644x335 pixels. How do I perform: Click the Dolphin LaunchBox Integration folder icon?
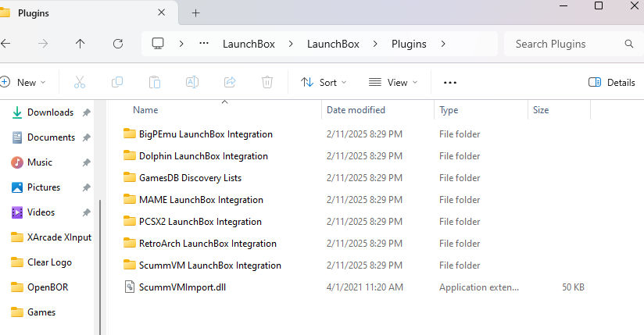pyautogui.click(x=130, y=155)
